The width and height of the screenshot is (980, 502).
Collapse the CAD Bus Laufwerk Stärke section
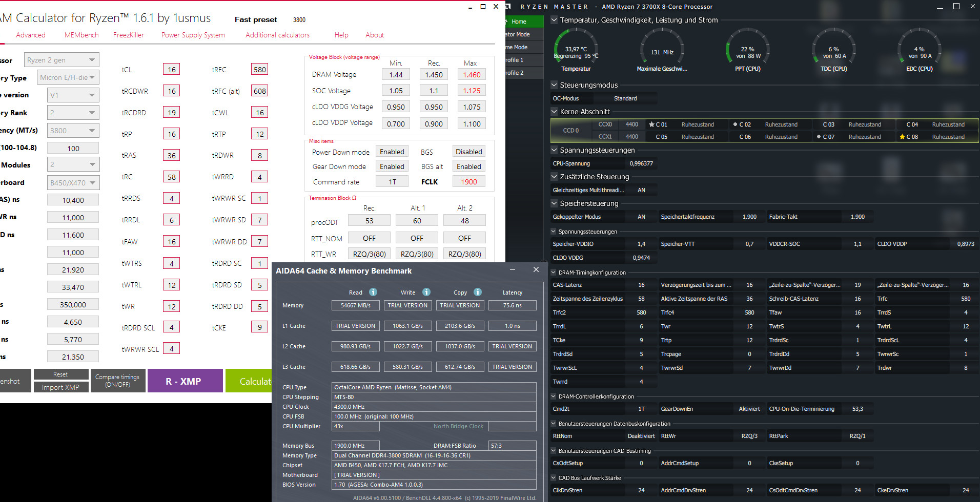click(554, 478)
